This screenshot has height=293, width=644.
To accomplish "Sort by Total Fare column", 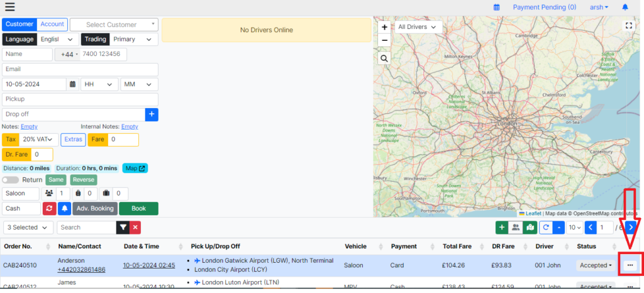I will (x=480, y=246).
